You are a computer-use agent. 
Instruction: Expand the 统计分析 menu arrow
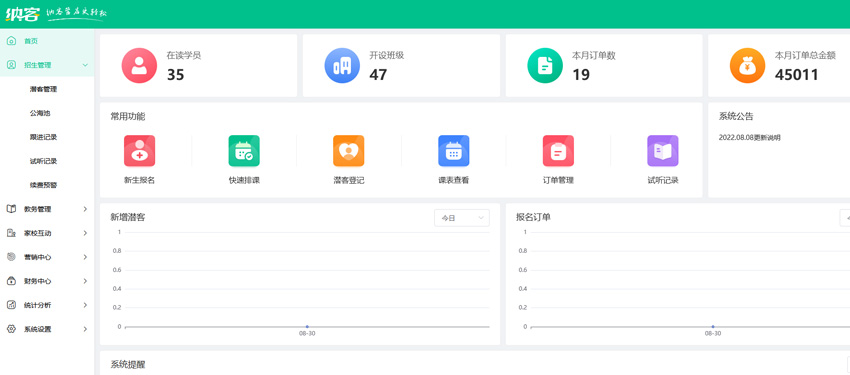[x=85, y=305]
